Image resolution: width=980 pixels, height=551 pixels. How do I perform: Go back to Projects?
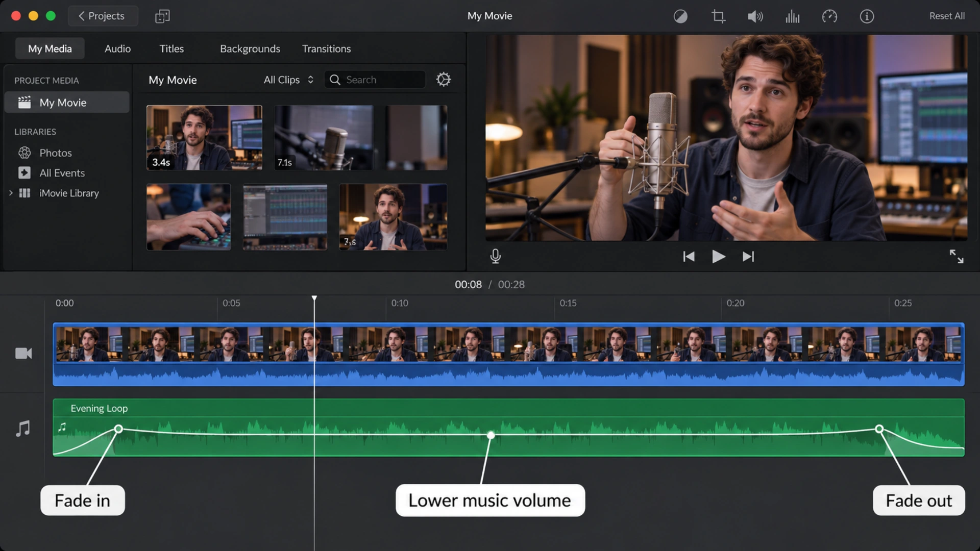click(x=103, y=16)
